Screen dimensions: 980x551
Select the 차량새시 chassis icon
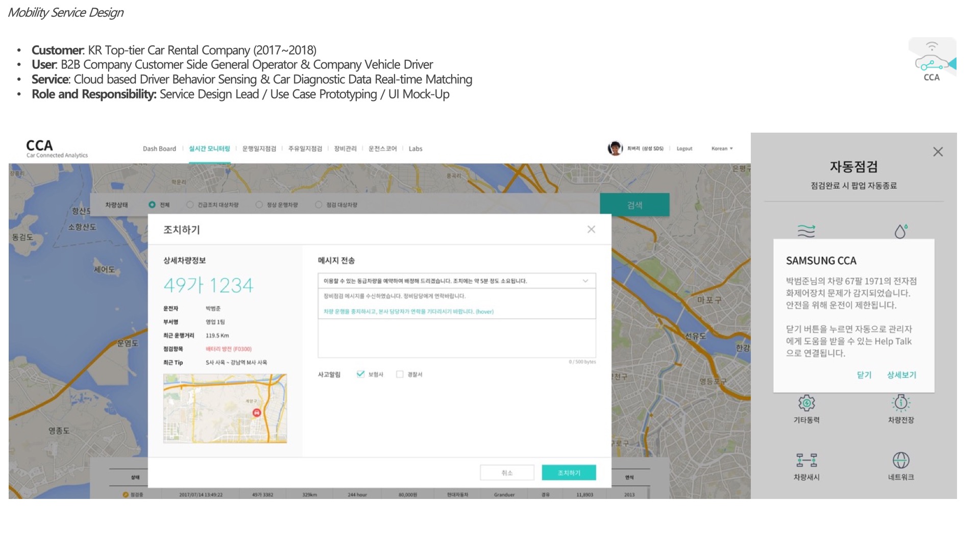coord(806,460)
